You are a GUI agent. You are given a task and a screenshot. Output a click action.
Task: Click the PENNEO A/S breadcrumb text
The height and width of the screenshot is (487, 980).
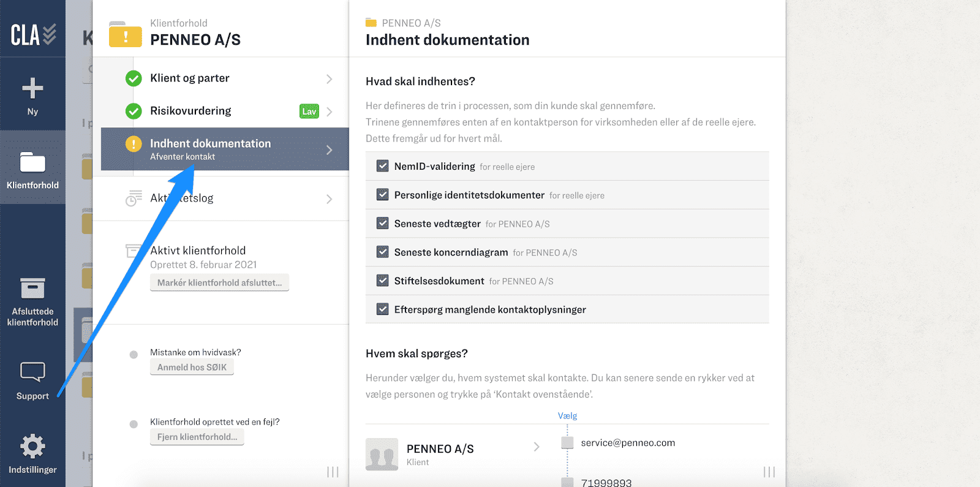click(x=411, y=23)
